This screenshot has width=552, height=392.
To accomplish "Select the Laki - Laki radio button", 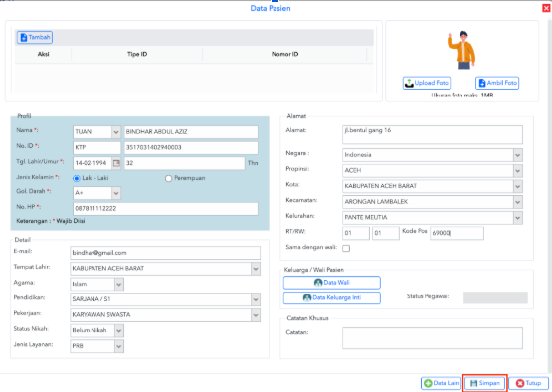I will pos(77,178).
